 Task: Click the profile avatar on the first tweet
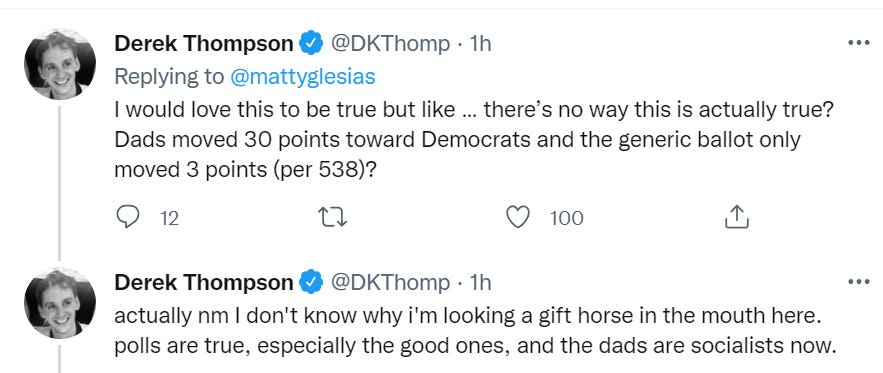[x=60, y=64]
